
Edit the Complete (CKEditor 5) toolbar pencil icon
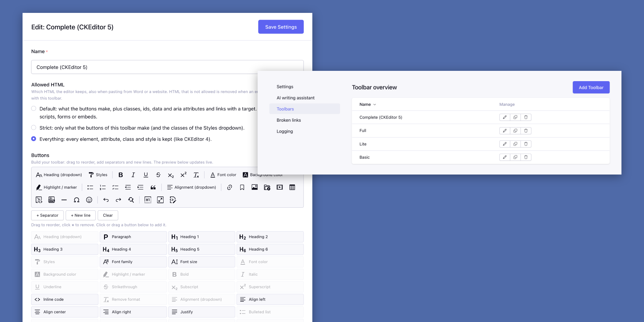505,117
